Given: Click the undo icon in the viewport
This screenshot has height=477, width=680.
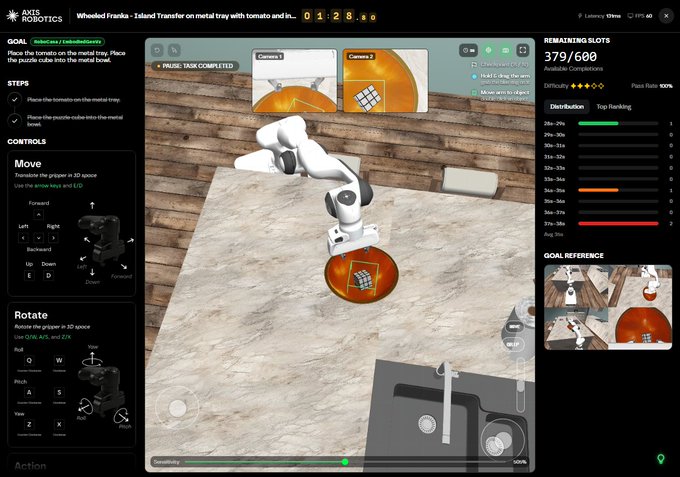Looking at the screenshot, I should coord(157,50).
